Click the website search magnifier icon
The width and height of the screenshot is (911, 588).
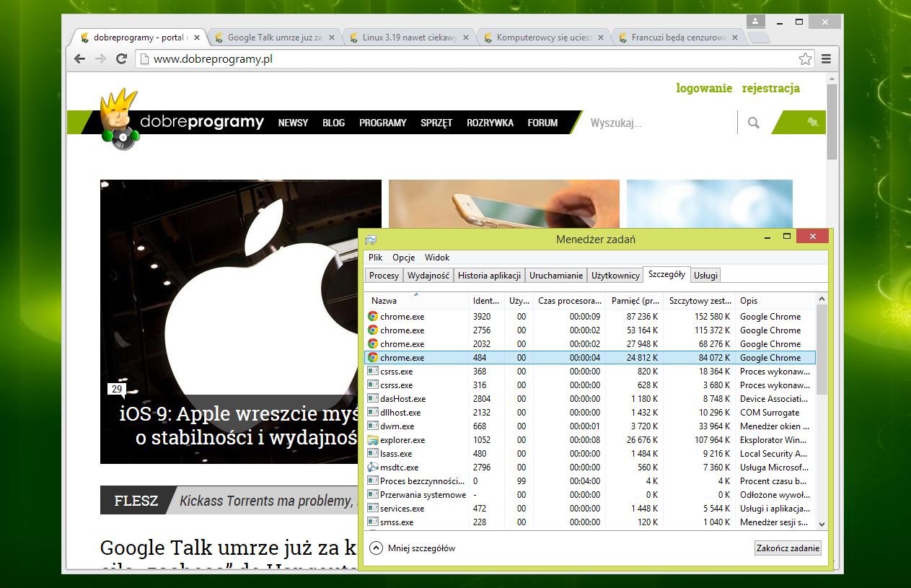(754, 123)
